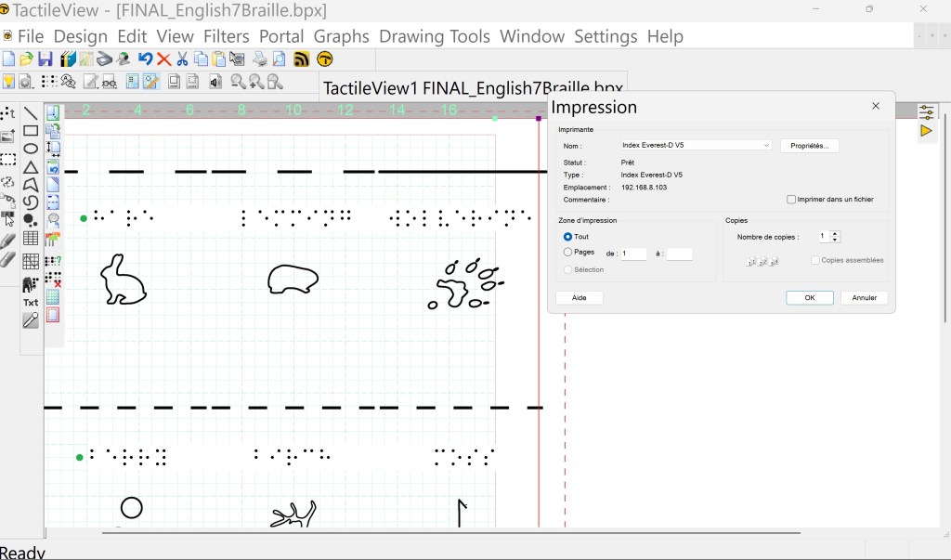The height and width of the screenshot is (560, 951).
Task: Click the Propriétés button
Action: click(x=810, y=145)
